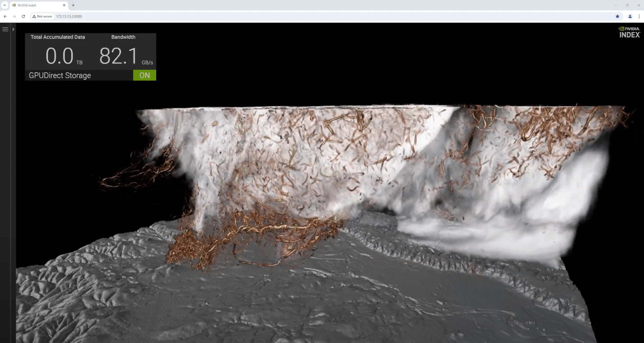
Task: Close the NVIDIA IndeX tab
Action: (64, 5)
